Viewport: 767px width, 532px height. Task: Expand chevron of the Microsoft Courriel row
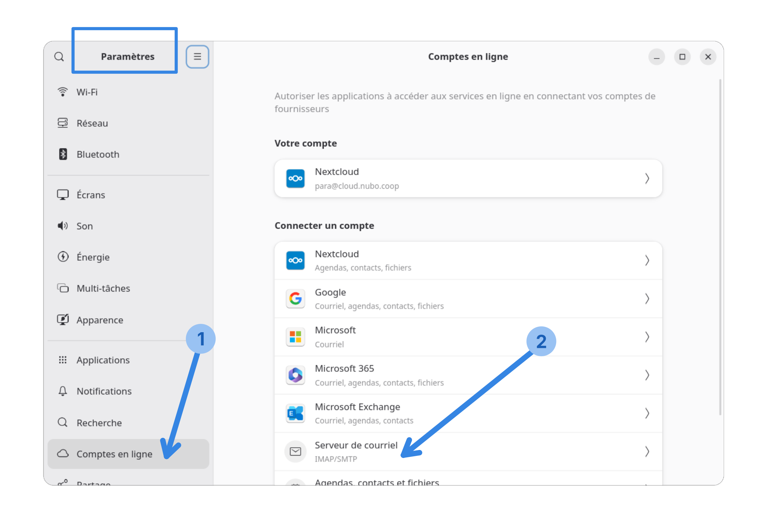[647, 337]
